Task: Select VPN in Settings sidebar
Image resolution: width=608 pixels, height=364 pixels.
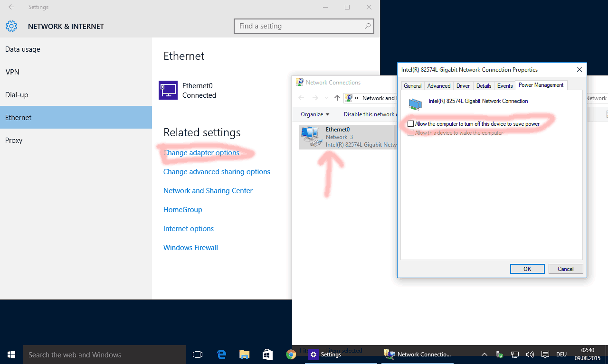Action: (x=76, y=72)
